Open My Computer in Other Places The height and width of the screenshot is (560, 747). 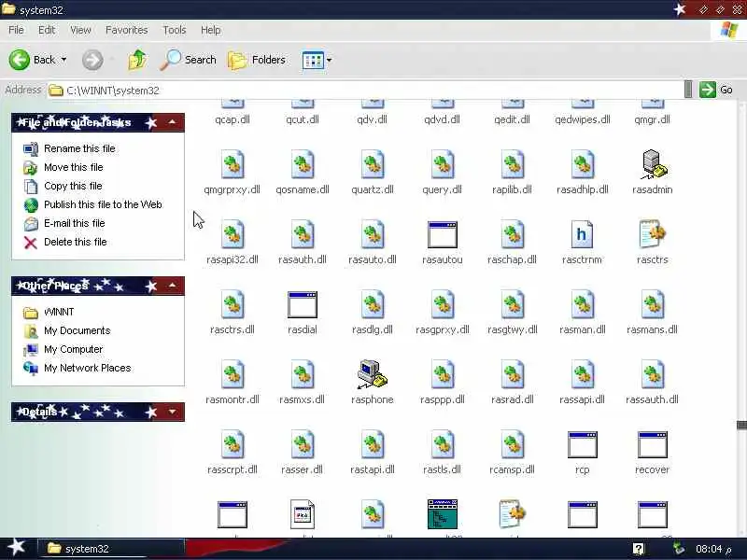tap(74, 349)
